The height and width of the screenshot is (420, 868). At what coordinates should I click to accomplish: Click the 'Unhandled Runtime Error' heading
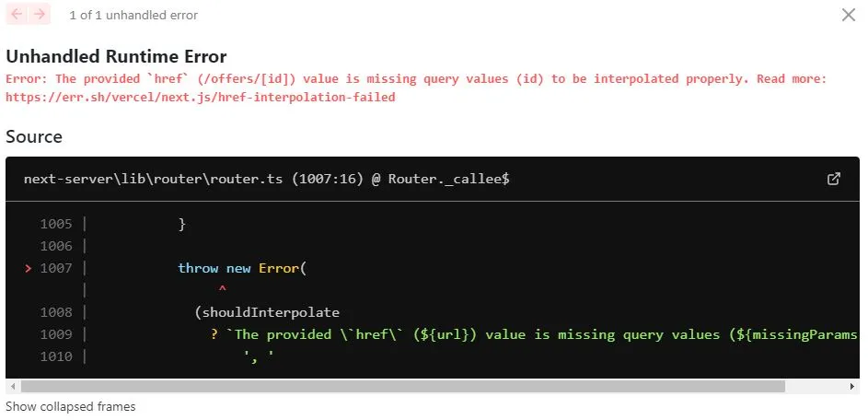116,56
